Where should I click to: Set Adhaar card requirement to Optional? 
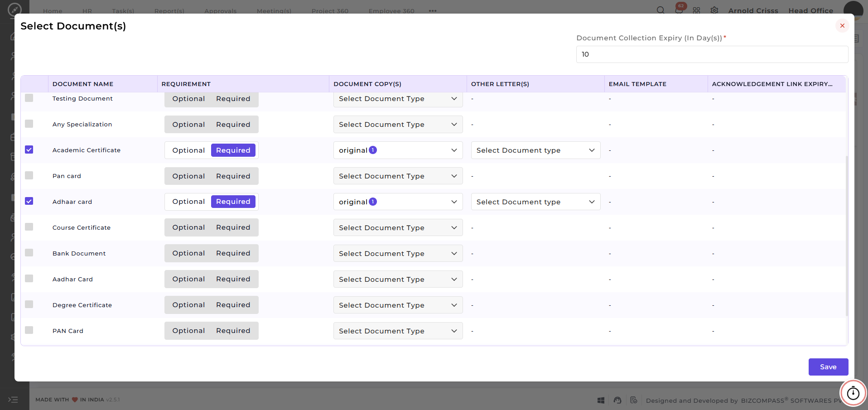point(188,202)
